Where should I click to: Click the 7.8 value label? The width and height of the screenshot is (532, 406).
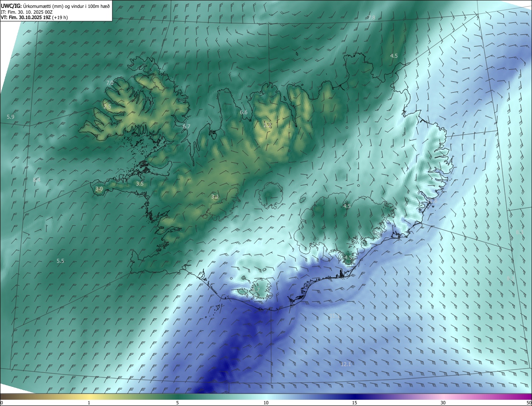tap(372, 17)
